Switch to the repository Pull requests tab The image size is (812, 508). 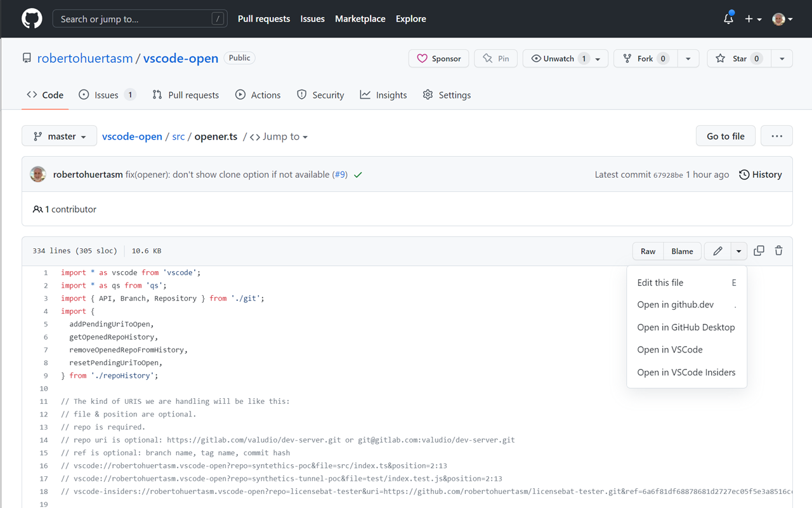185,95
